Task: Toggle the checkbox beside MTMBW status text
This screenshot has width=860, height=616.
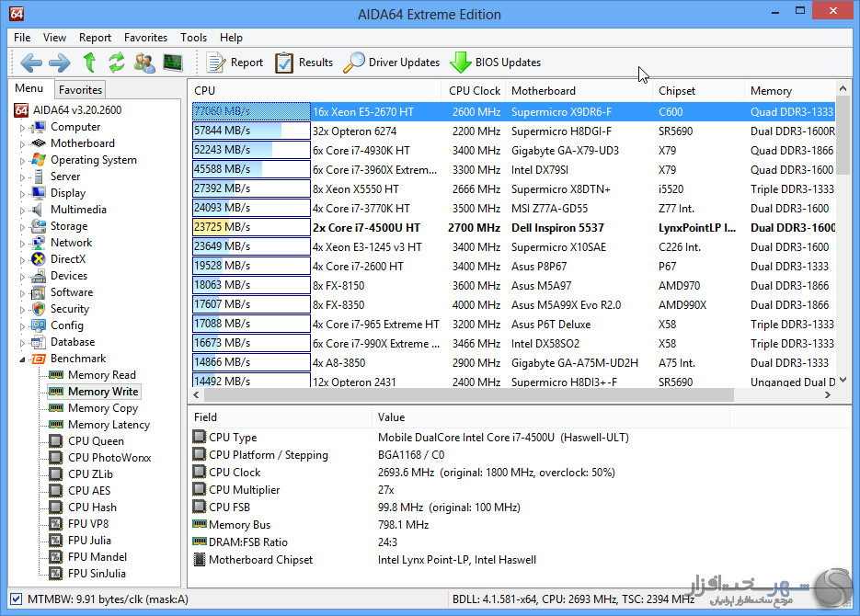Action: coord(16,599)
